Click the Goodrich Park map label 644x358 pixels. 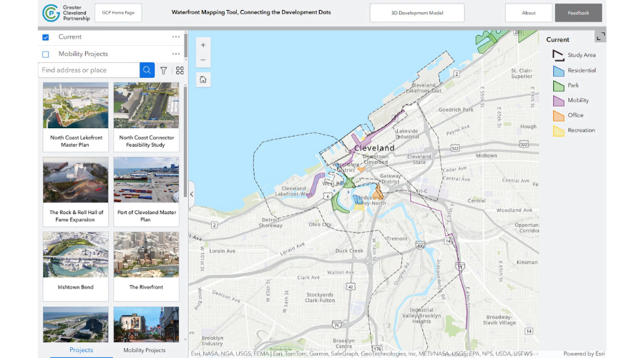click(x=456, y=110)
